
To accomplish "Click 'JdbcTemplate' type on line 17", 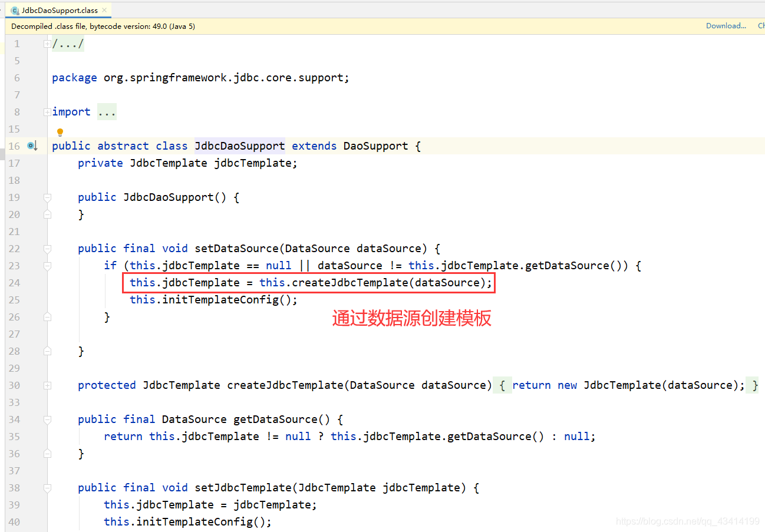I will point(169,163).
